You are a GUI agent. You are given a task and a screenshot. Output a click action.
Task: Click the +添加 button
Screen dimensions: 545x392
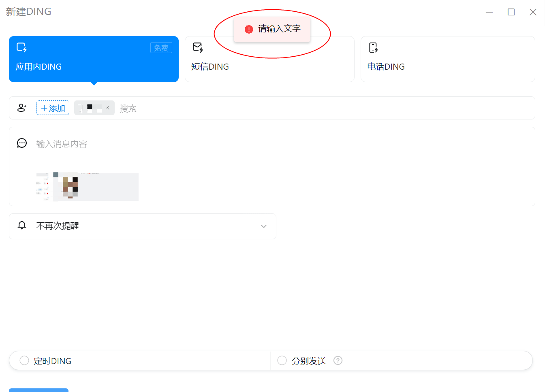coord(53,108)
